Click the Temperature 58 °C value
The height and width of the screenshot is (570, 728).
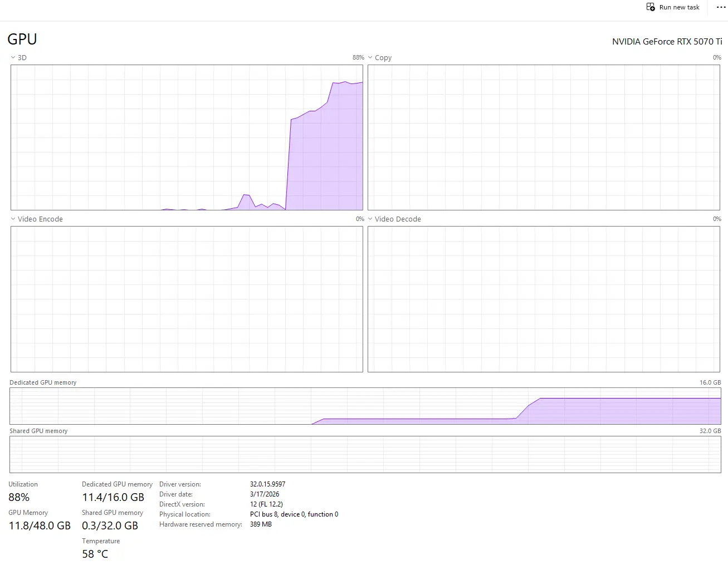[x=95, y=554]
